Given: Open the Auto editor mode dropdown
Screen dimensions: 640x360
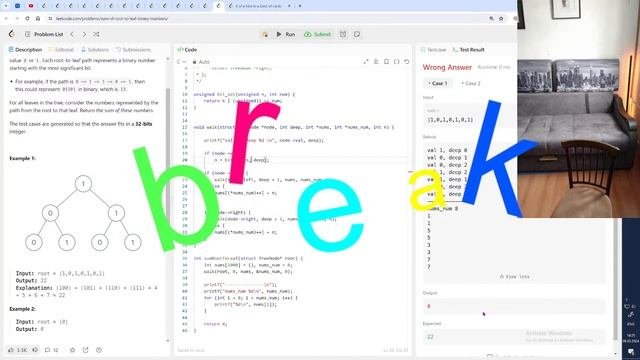Looking at the screenshot, I should pos(201,62).
